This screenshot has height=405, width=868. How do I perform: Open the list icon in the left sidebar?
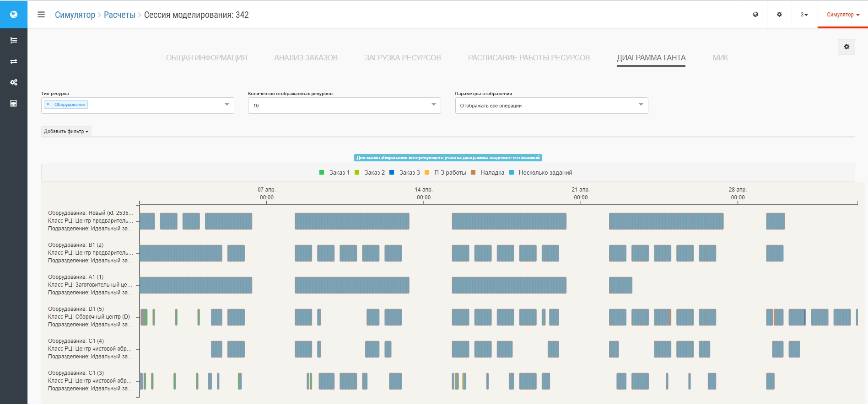coord(14,40)
